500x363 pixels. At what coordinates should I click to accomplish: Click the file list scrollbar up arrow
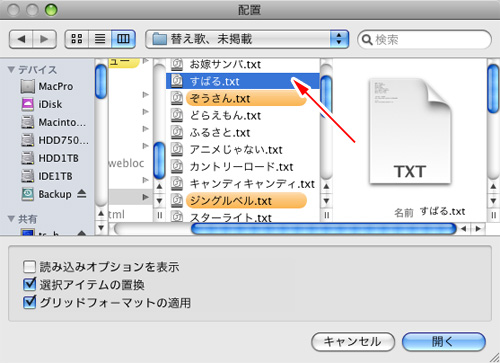326,187
